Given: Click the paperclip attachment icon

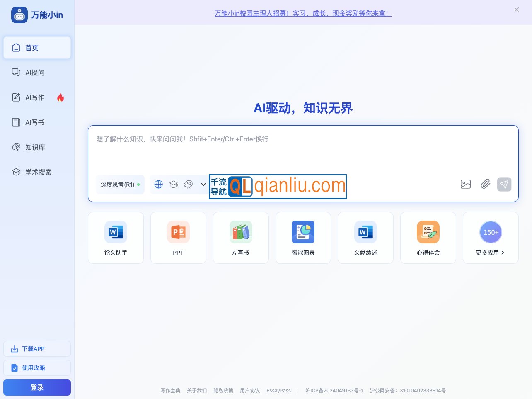Looking at the screenshot, I should pos(485,184).
